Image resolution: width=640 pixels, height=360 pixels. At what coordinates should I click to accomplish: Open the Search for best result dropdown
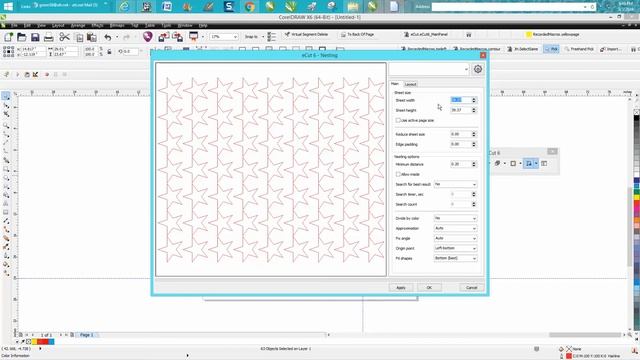coord(455,184)
